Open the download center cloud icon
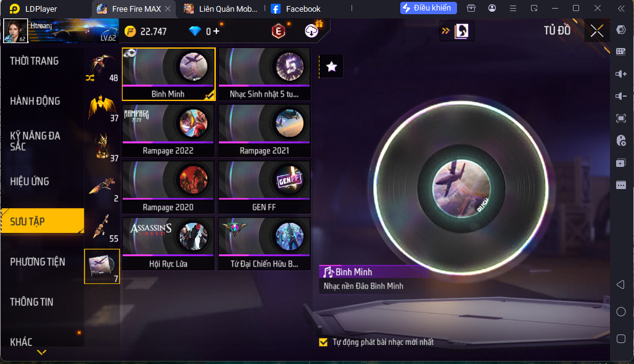This screenshot has height=364, width=634. coord(311,31)
